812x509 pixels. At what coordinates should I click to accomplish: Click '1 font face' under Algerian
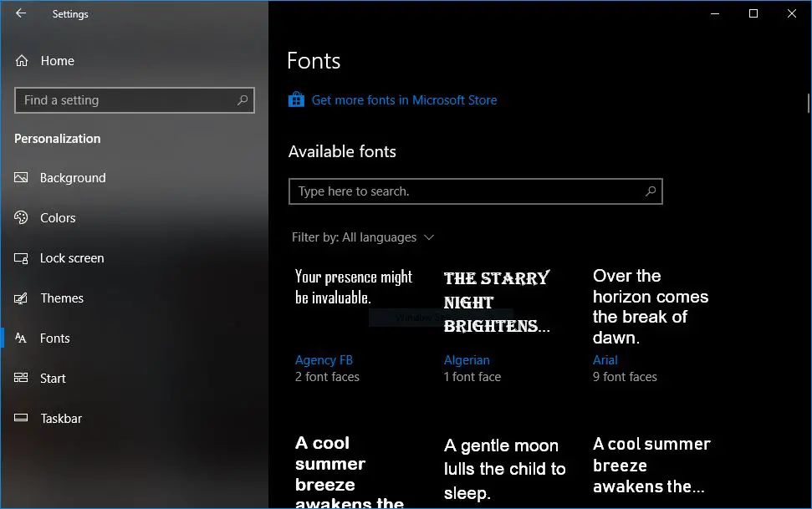pyautogui.click(x=472, y=377)
